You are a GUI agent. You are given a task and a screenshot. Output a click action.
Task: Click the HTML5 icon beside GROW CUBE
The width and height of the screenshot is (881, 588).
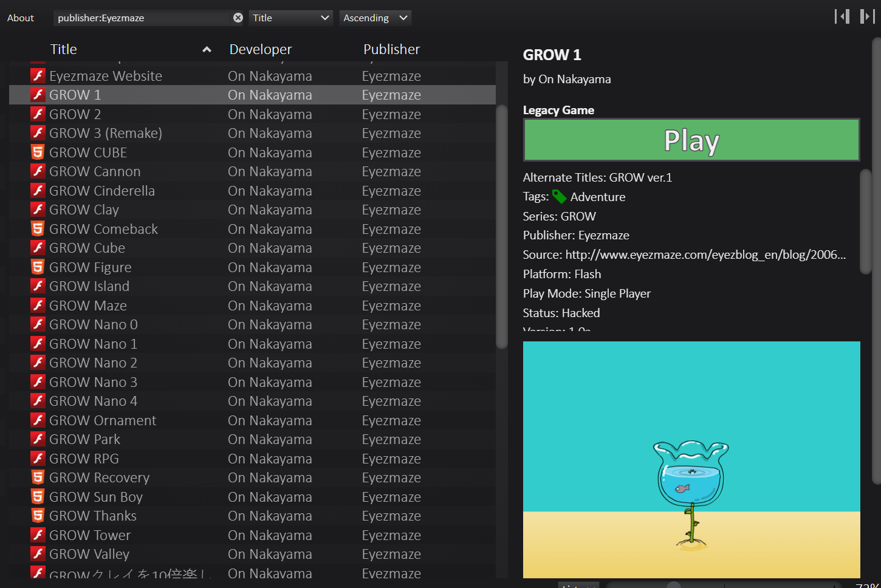[x=38, y=152]
